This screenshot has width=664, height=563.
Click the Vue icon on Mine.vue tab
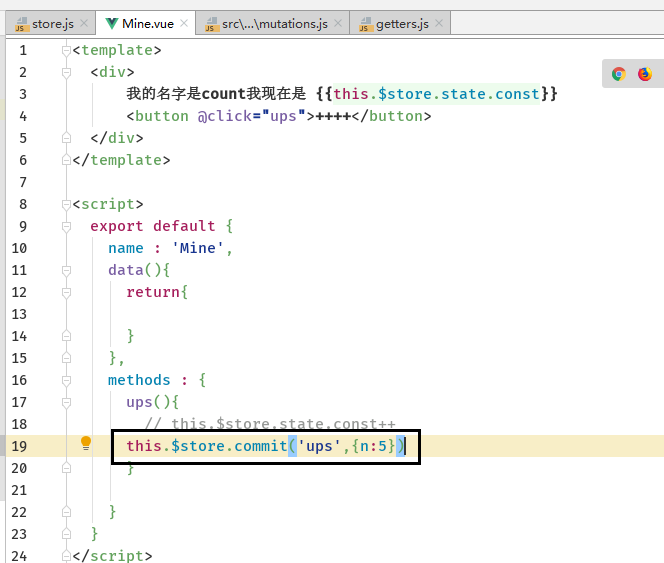pos(111,23)
